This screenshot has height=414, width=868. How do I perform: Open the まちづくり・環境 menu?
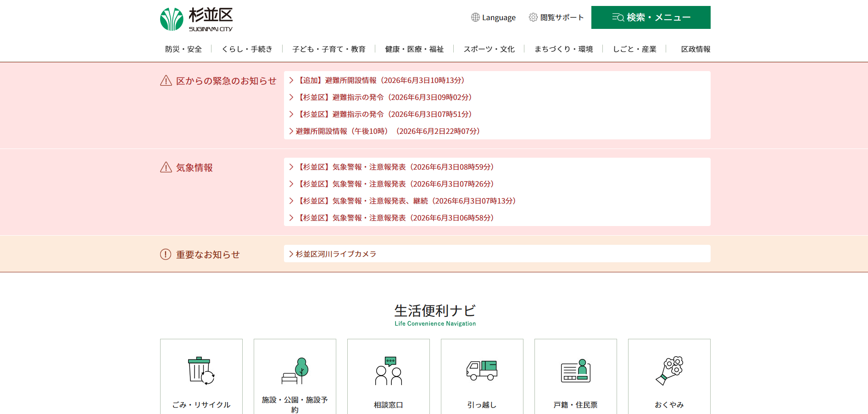(564, 49)
